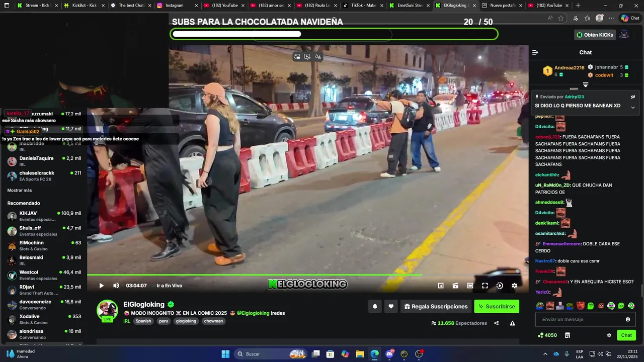644x362 pixels.
Task: Report the stream via warning triangle icon
Action: coord(512,323)
